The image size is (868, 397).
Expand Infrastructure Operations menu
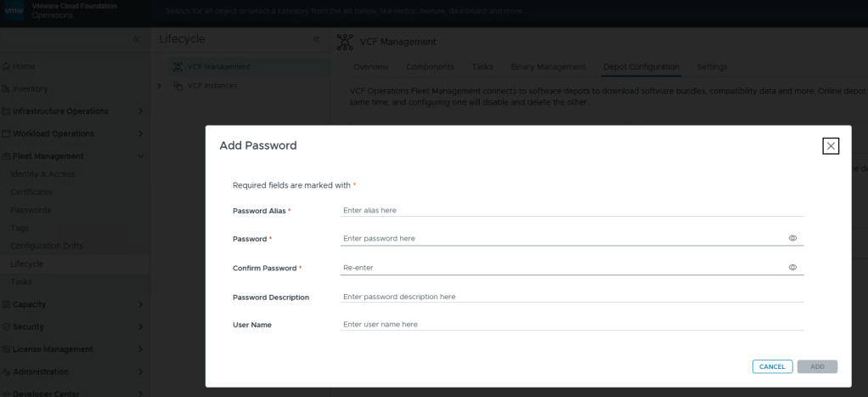pos(141,111)
